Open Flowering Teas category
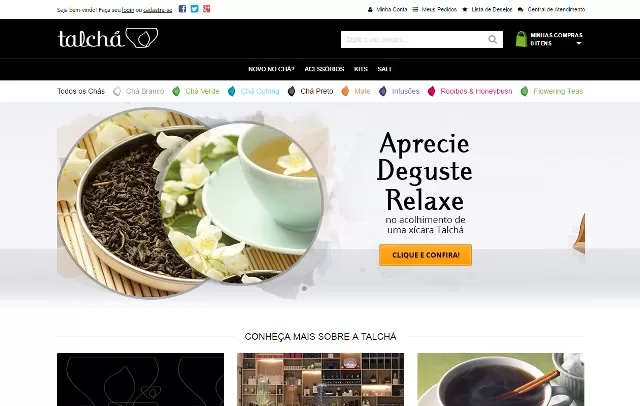 (558, 91)
